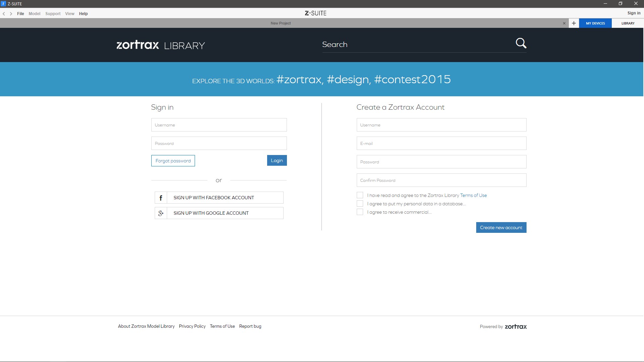Close the New Project tab

(x=564, y=23)
